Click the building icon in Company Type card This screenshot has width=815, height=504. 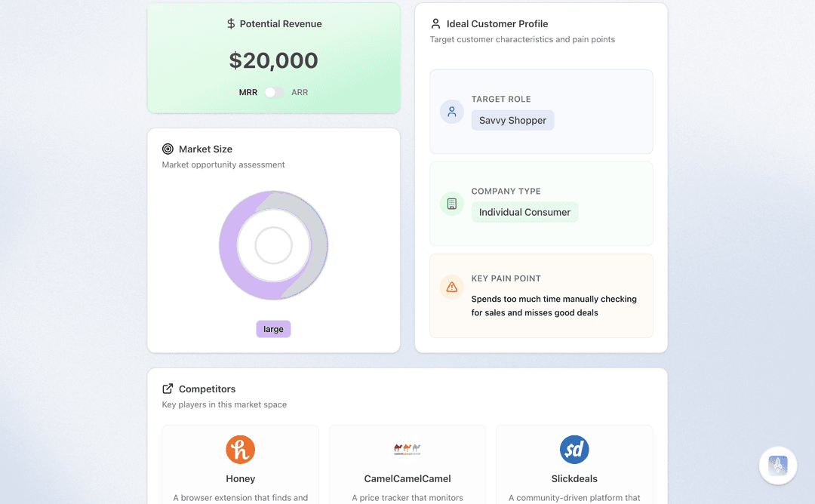(452, 204)
